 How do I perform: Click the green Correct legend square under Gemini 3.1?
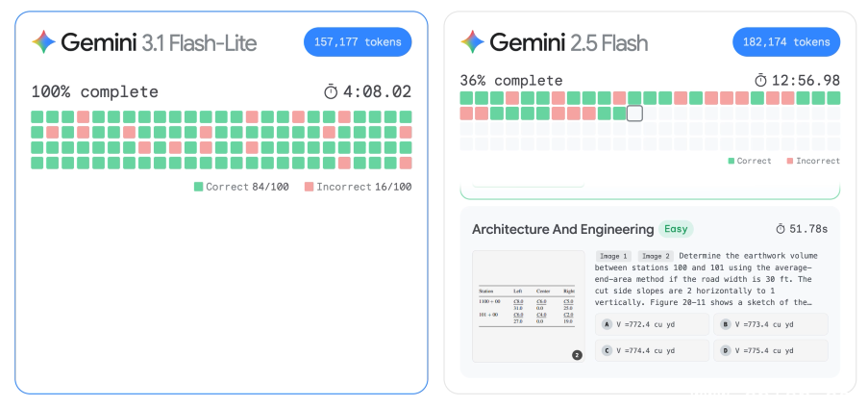pyautogui.click(x=199, y=187)
